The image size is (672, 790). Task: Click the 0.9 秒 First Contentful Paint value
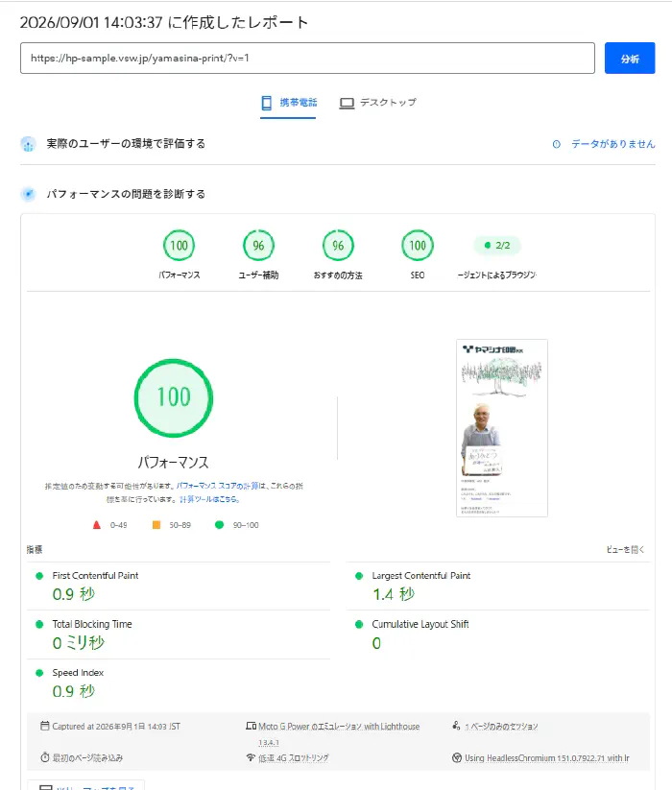click(74, 594)
